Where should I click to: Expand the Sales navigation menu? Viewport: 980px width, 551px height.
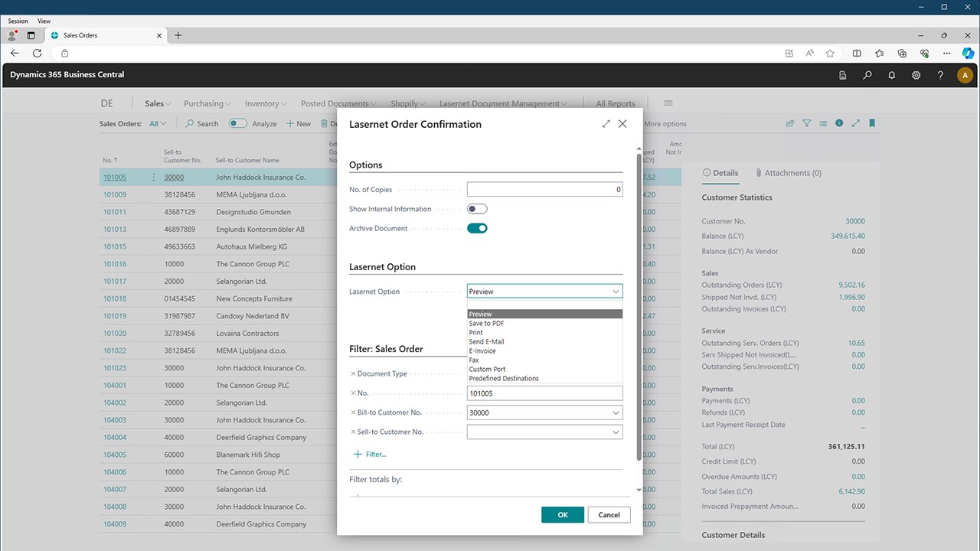pos(158,103)
